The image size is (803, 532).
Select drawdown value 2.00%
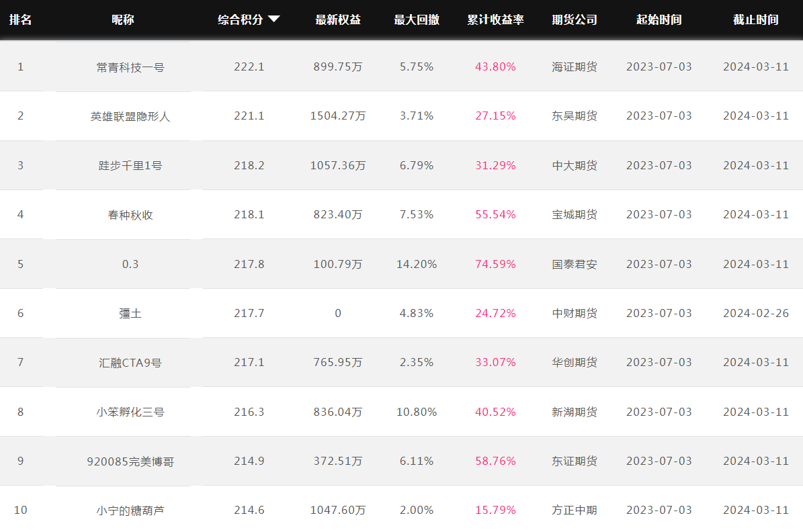coord(417,510)
